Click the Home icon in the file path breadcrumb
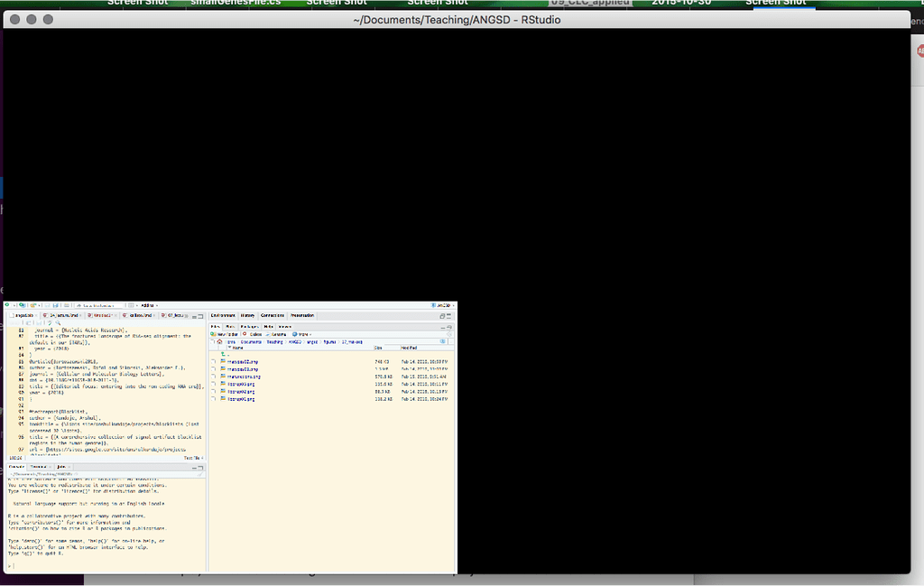 pyautogui.click(x=219, y=341)
